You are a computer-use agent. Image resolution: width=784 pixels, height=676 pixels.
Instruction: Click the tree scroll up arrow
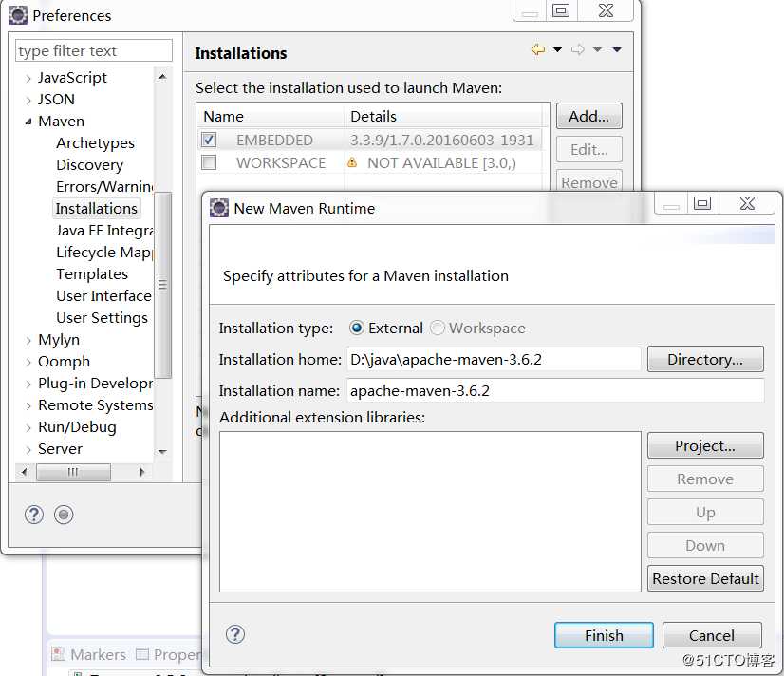pyautogui.click(x=162, y=77)
